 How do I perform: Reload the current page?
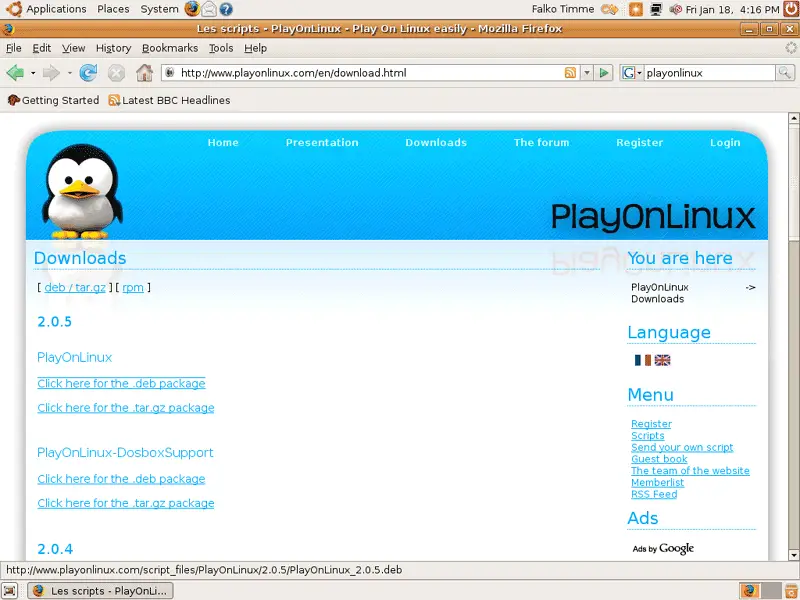[x=88, y=73]
